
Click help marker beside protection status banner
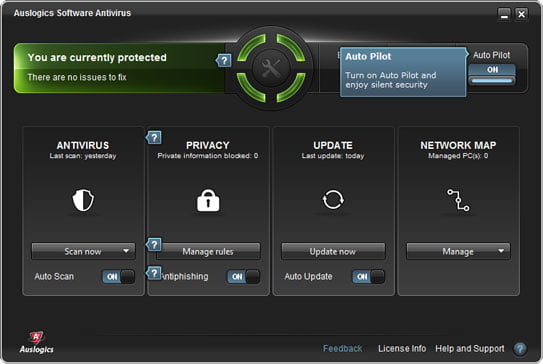coord(224,61)
